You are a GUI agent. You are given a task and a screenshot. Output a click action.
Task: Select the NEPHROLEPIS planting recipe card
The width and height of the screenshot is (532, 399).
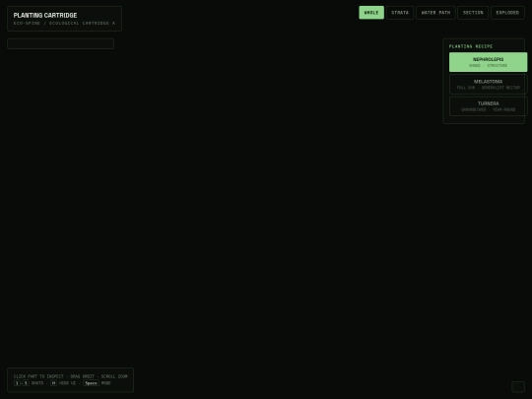pyautogui.click(x=489, y=62)
